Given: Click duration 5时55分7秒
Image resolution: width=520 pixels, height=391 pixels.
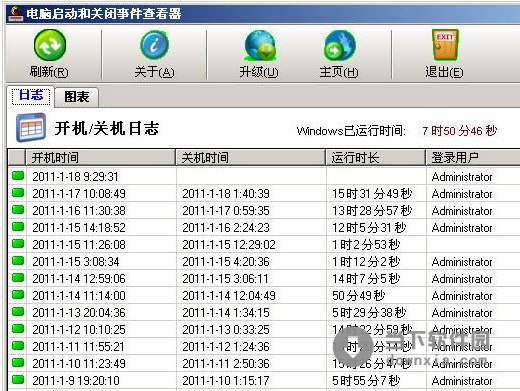Looking at the screenshot, I should pos(366,381).
